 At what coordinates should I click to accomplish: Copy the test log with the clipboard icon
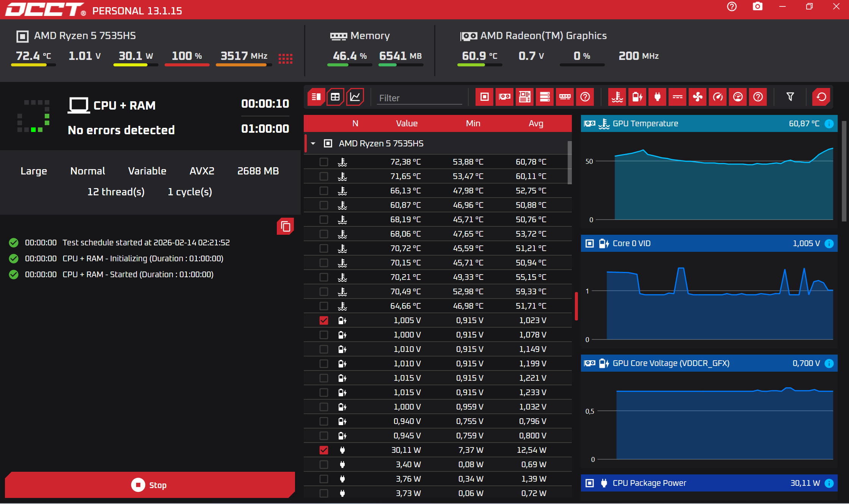285,226
